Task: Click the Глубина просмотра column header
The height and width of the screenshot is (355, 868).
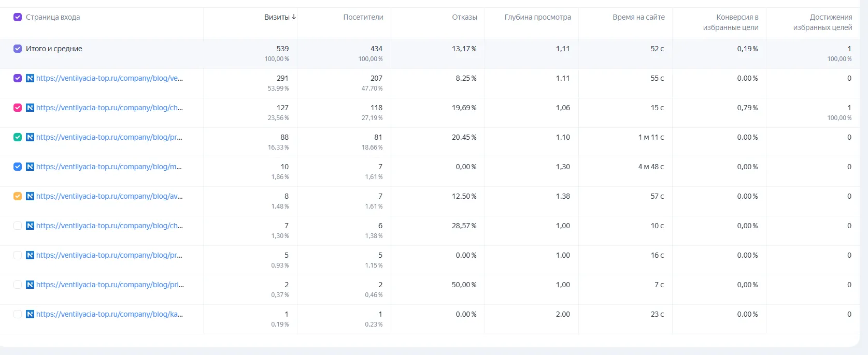Action: pyautogui.click(x=538, y=17)
